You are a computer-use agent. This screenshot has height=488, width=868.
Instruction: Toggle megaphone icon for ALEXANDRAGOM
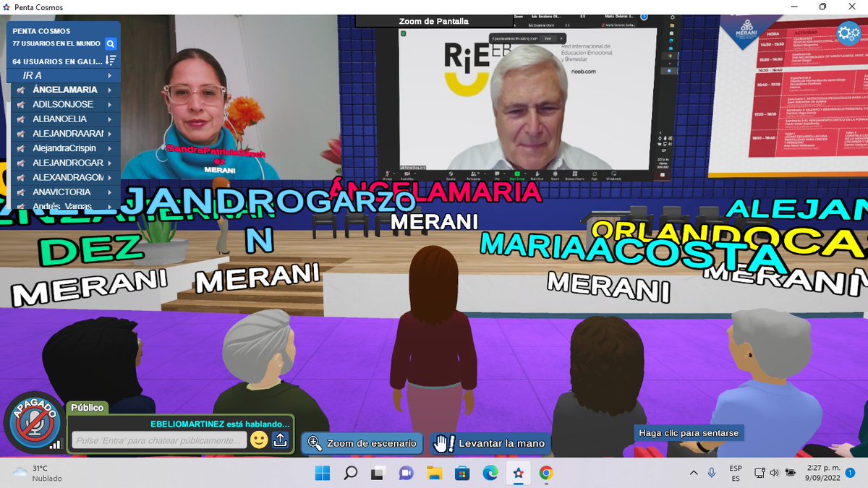(21, 177)
